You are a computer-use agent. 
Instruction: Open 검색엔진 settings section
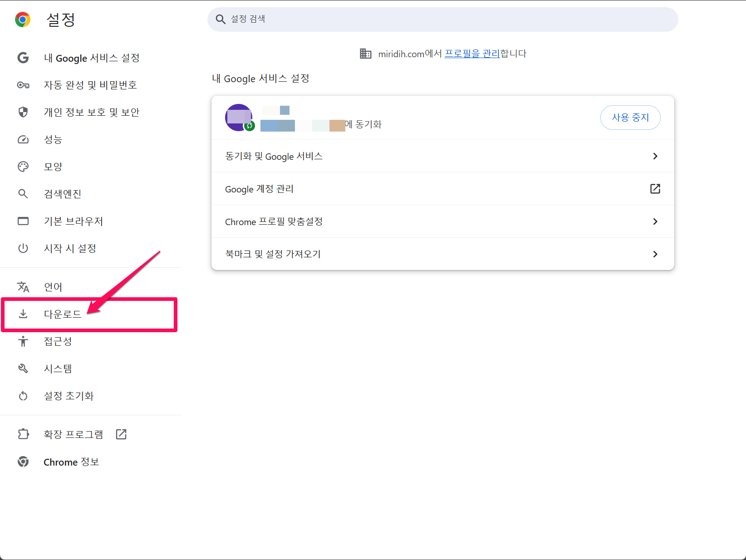pyautogui.click(x=63, y=194)
